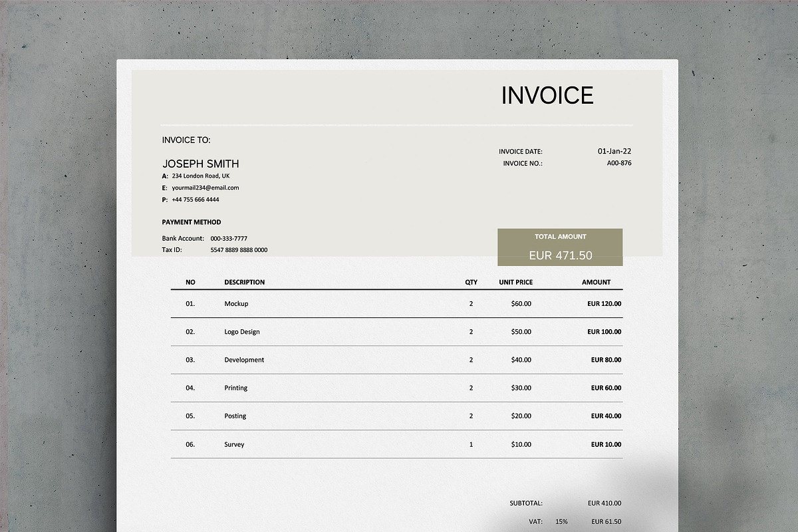Image resolution: width=798 pixels, height=532 pixels.
Task: Click the Bank Account: label
Action: click(183, 238)
